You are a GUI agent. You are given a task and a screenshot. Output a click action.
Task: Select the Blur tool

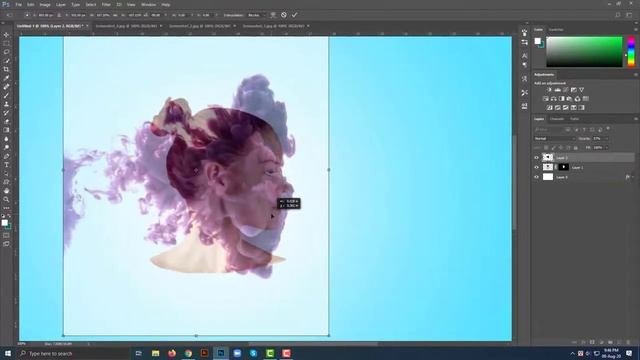tap(6, 139)
